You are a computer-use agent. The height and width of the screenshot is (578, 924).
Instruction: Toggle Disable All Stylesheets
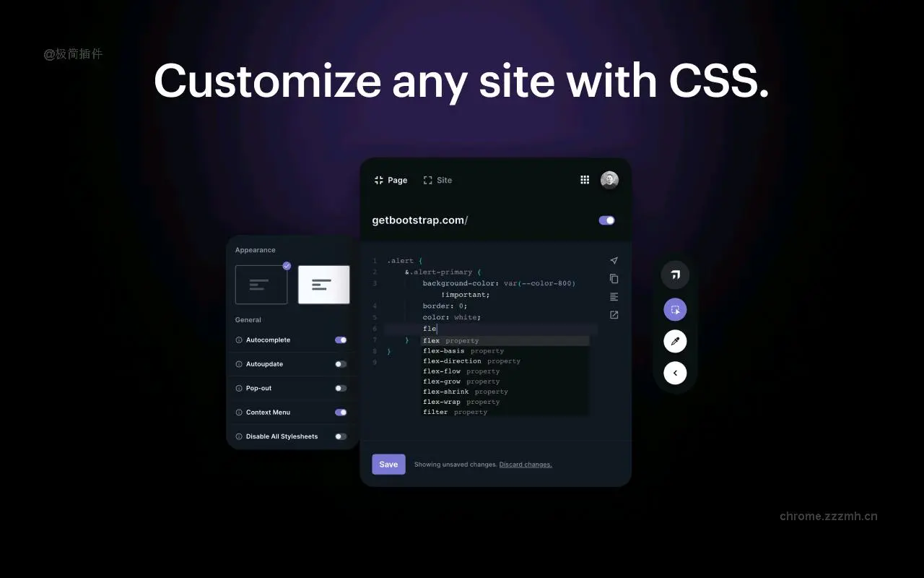tap(340, 436)
